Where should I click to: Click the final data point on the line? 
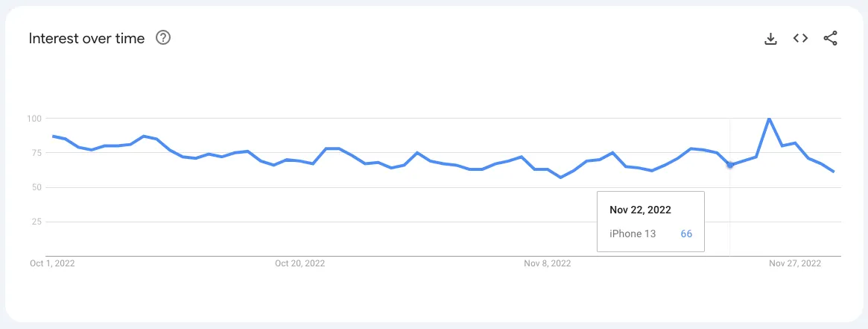834,172
